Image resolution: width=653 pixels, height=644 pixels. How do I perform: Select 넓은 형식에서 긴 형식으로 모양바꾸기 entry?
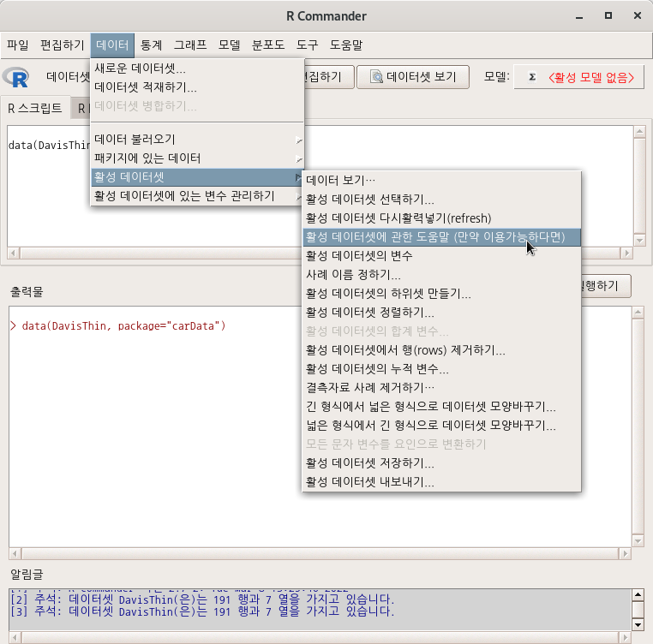click(441, 426)
